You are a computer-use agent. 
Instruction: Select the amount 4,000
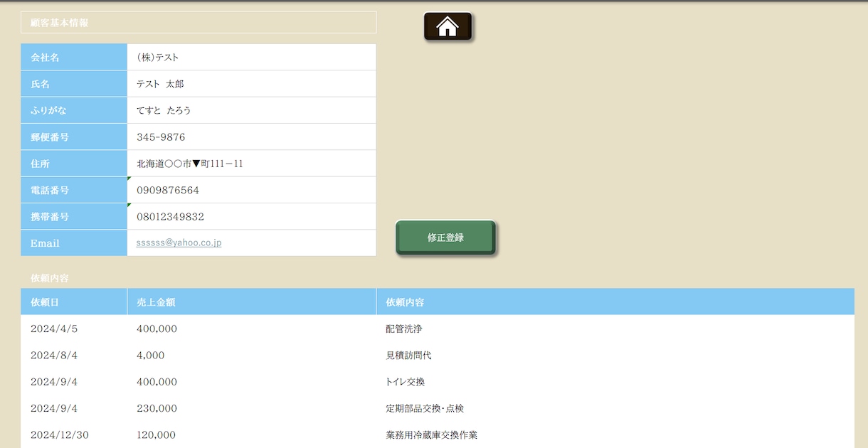click(151, 356)
